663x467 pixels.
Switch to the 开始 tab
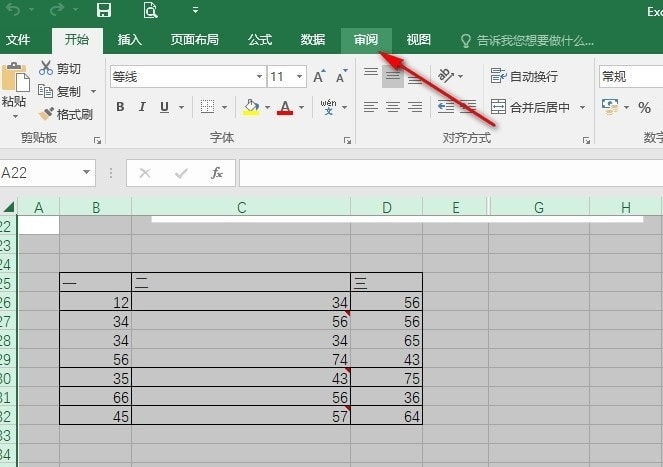77,40
